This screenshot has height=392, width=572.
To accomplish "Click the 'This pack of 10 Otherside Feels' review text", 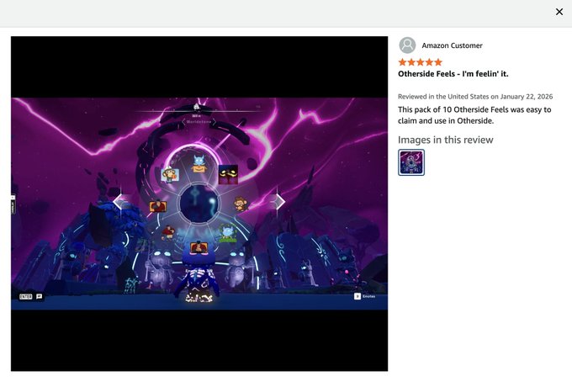I will click(x=474, y=115).
